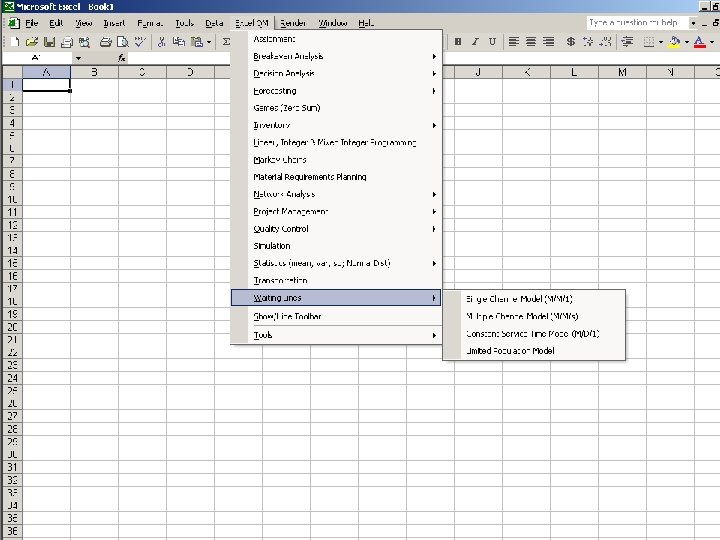This screenshot has width=720, height=540.
Task: Click in the help question box
Action: [x=637, y=22]
